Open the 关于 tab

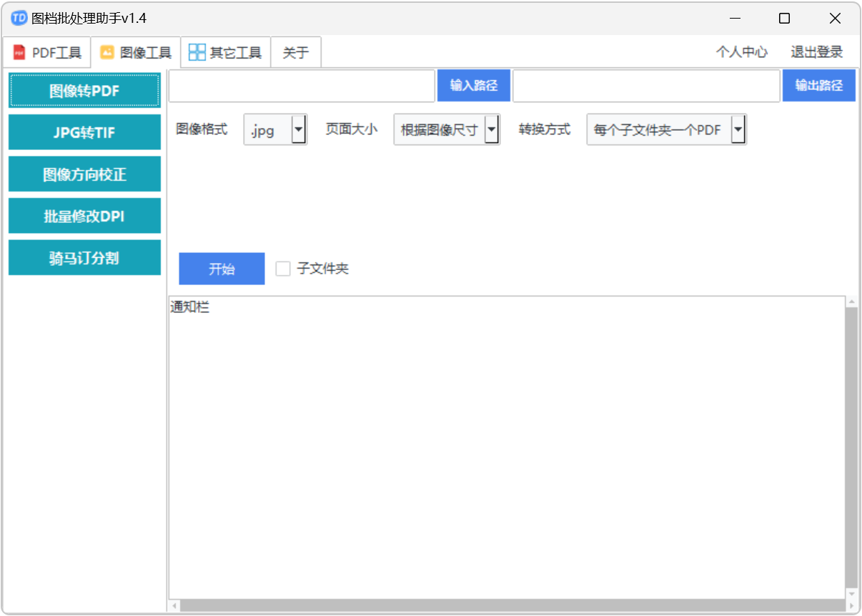point(296,52)
